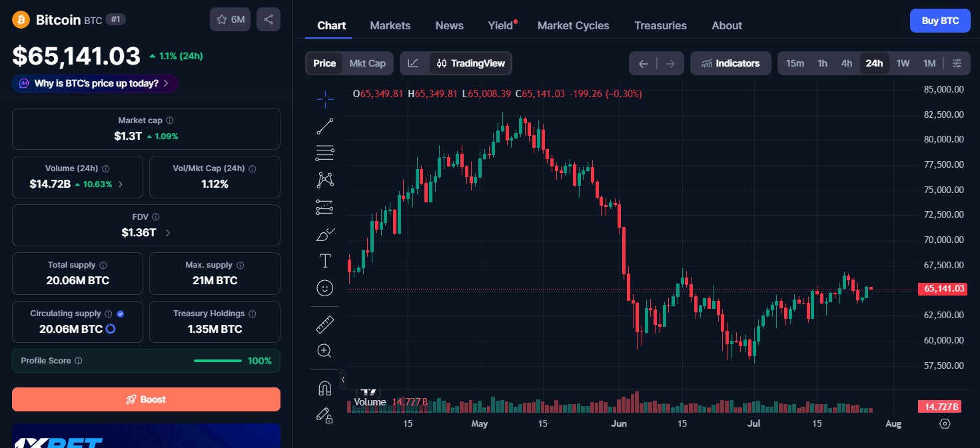The width and height of the screenshot is (980, 448).
Task: Open the Yield tab
Action: pyautogui.click(x=500, y=25)
